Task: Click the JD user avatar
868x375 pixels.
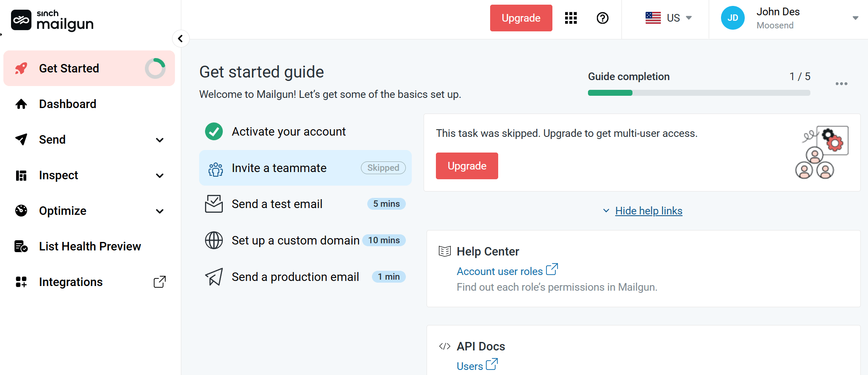Action: pyautogui.click(x=732, y=18)
